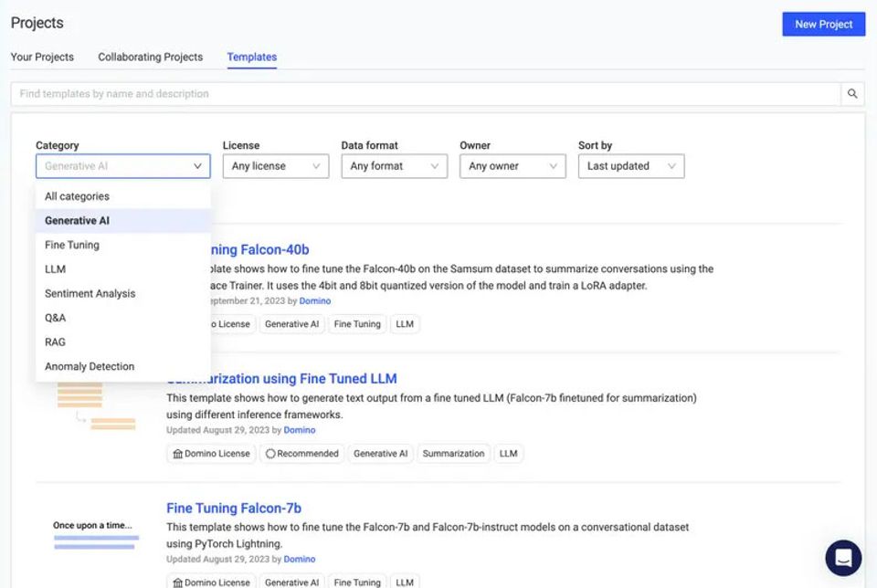This screenshot has height=588, width=877.
Task: Select RAG category option
Action: tap(123, 342)
